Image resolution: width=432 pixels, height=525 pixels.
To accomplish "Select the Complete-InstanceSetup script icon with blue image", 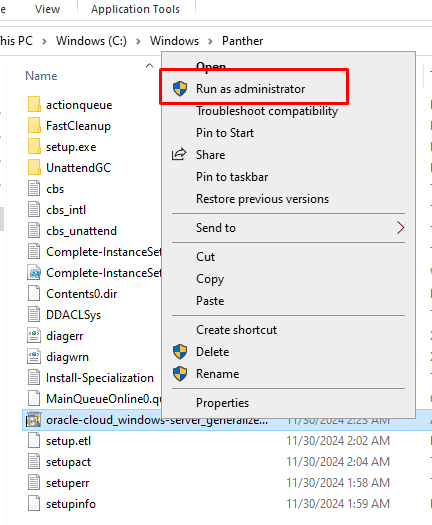I will pyautogui.click(x=34, y=273).
